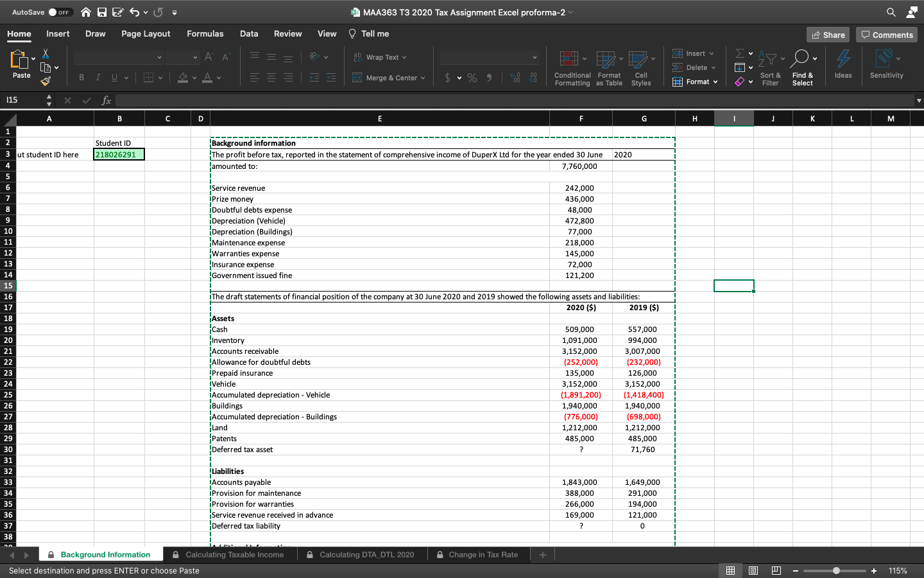Viewport: 924px width, 578px height.
Task: Click Increase Font Size icon
Action: point(209,57)
